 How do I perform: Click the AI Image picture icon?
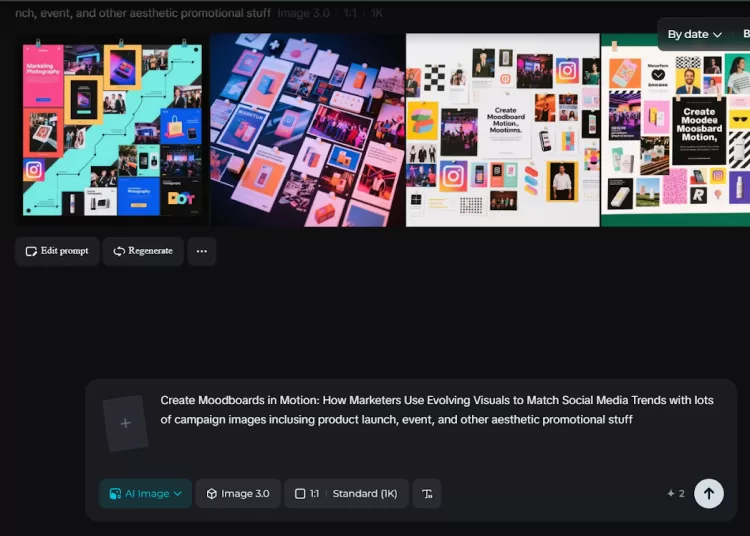[115, 493]
